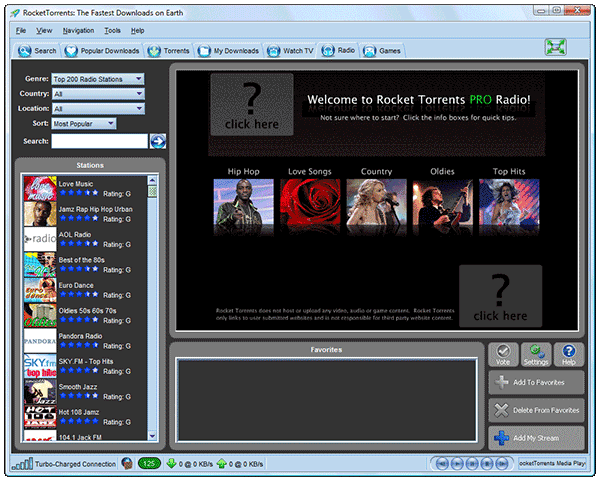Open the Country dropdown list
Image resolution: width=600 pixels, height=482 pixels.
[98, 94]
